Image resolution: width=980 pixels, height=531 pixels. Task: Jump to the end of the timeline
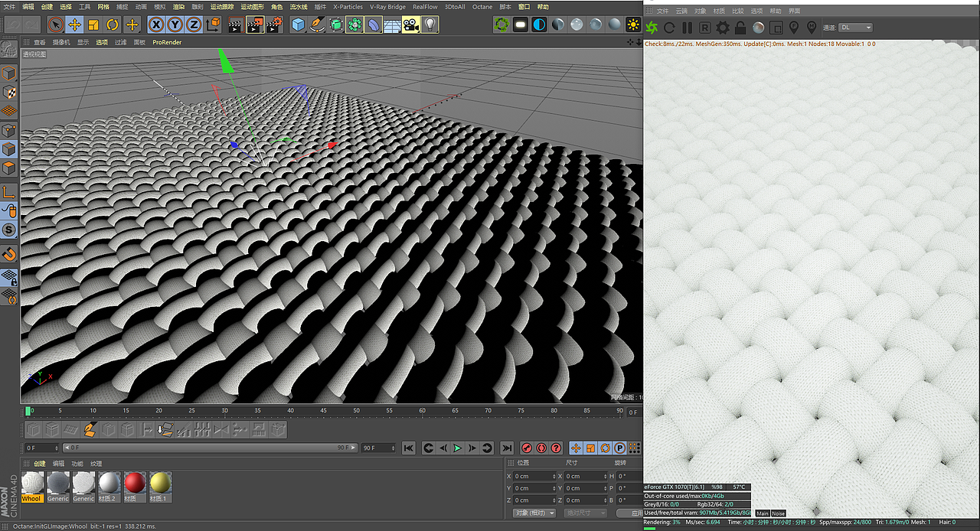point(506,448)
